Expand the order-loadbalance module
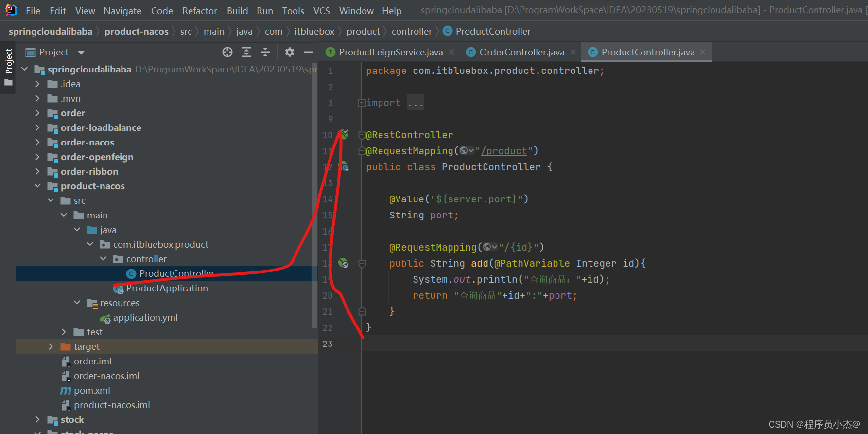Viewport: 868px width, 434px height. (x=38, y=127)
